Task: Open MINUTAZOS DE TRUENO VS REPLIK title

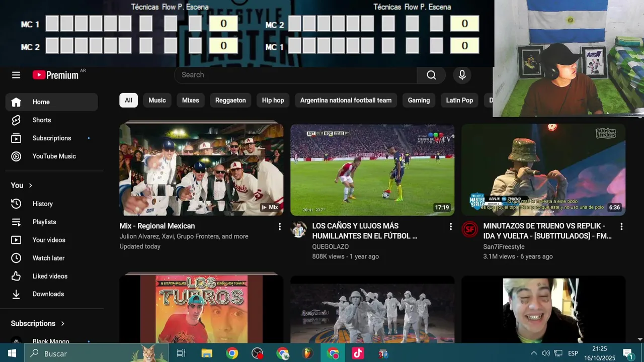Action: pos(547,231)
